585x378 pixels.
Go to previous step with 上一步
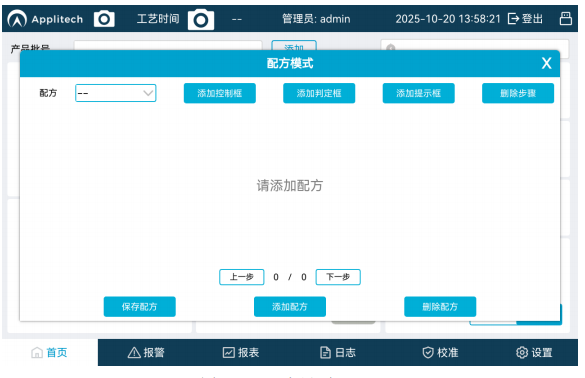pos(242,277)
